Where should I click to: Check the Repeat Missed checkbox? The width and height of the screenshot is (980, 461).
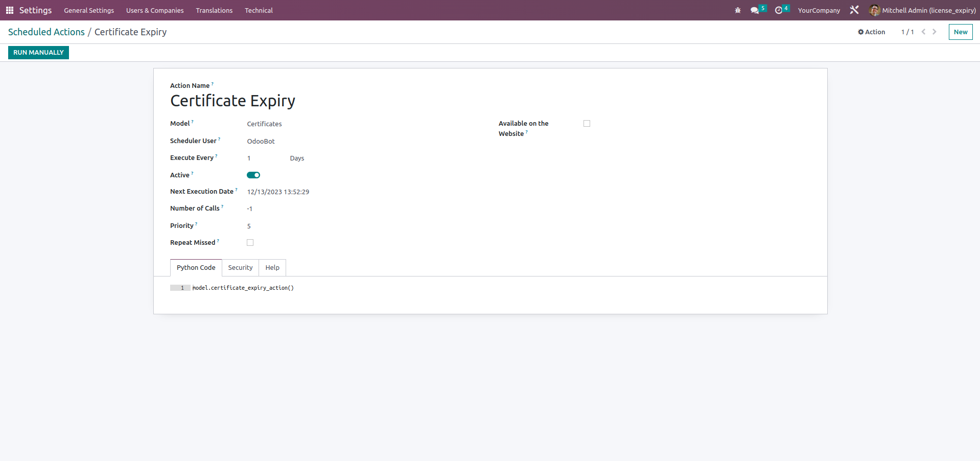[250, 243]
